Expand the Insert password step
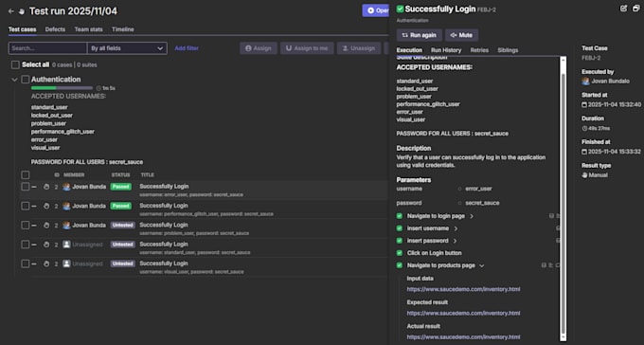The image size is (644, 345). [x=456, y=241]
